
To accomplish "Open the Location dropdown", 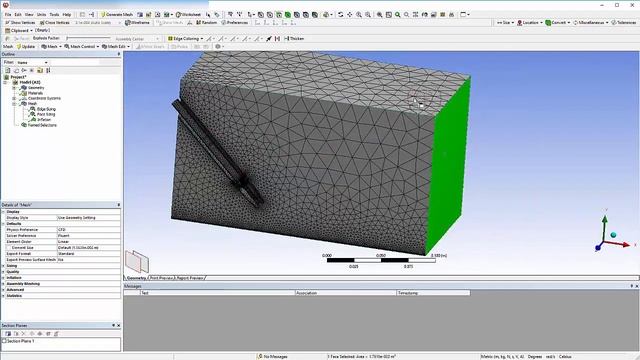I will pyautogui.click(x=530, y=22).
